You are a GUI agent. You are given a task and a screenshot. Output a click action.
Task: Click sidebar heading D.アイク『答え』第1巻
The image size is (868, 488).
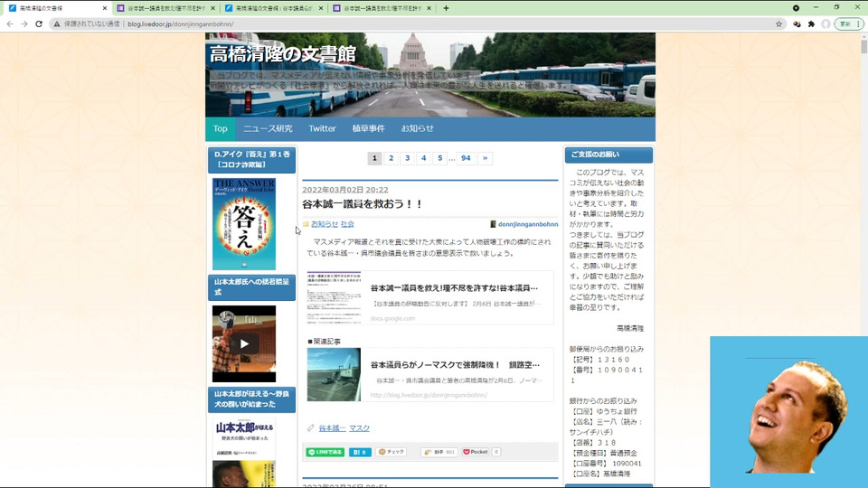click(252, 159)
